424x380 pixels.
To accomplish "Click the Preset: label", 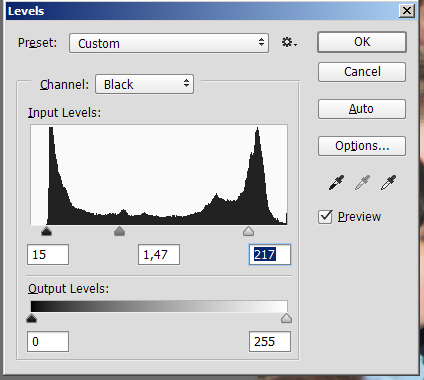I will tap(37, 43).
